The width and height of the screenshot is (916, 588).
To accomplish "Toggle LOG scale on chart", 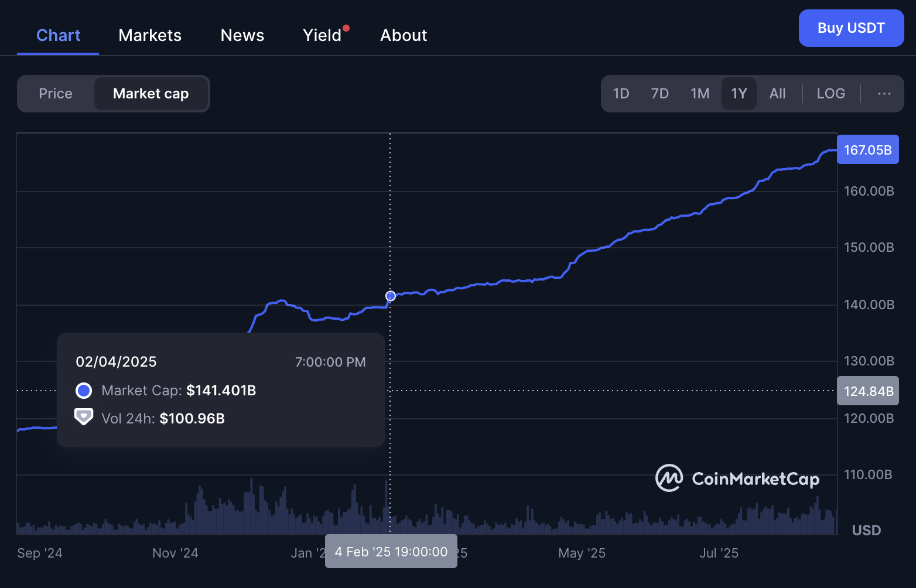I will point(831,94).
